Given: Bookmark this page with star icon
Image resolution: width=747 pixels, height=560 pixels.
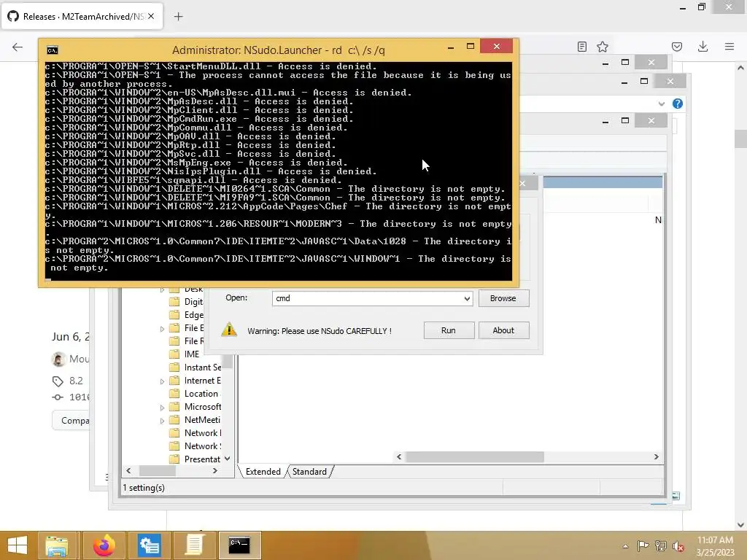Looking at the screenshot, I should pyautogui.click(x=603, y=47).
